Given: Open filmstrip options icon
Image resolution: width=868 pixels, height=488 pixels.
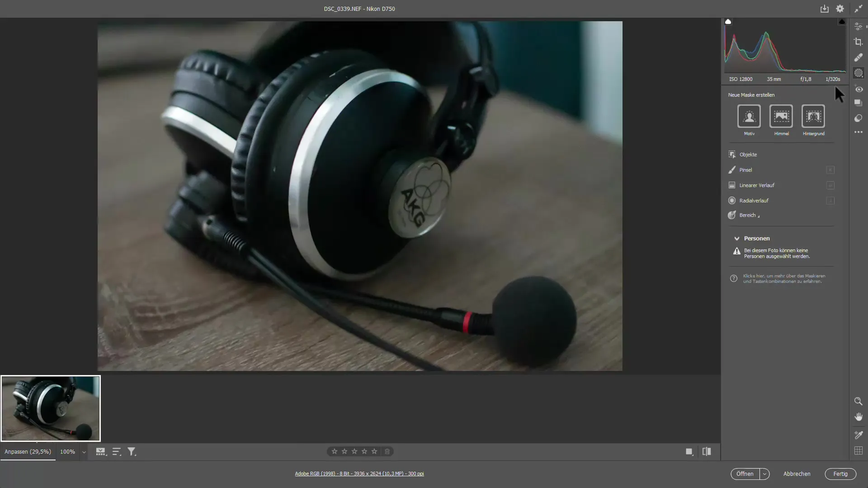Looking at the screenshot, I should point(101,451).
